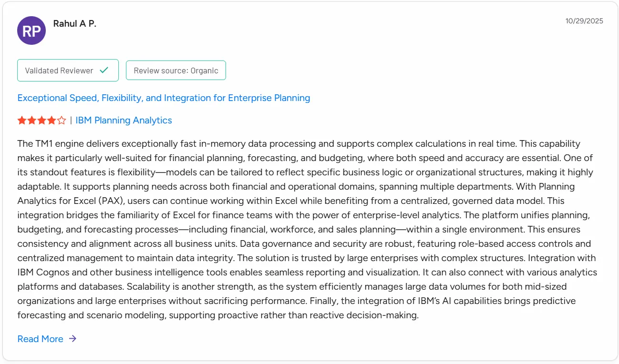Screen dimensions: 619x364
Task: Open the IBM Planning Analytics product link
Action: coord(124,120)
